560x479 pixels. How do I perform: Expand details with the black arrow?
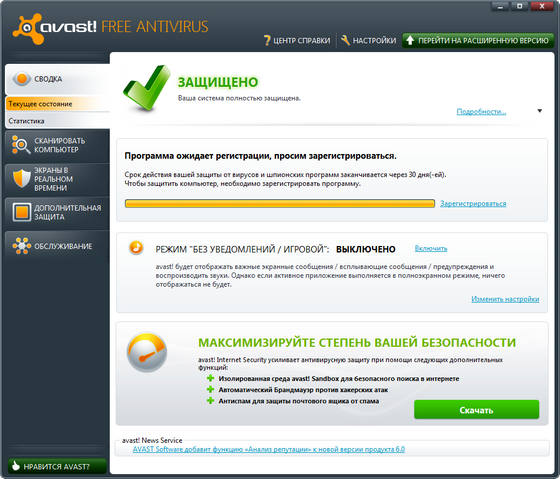[x=540, y=111]
